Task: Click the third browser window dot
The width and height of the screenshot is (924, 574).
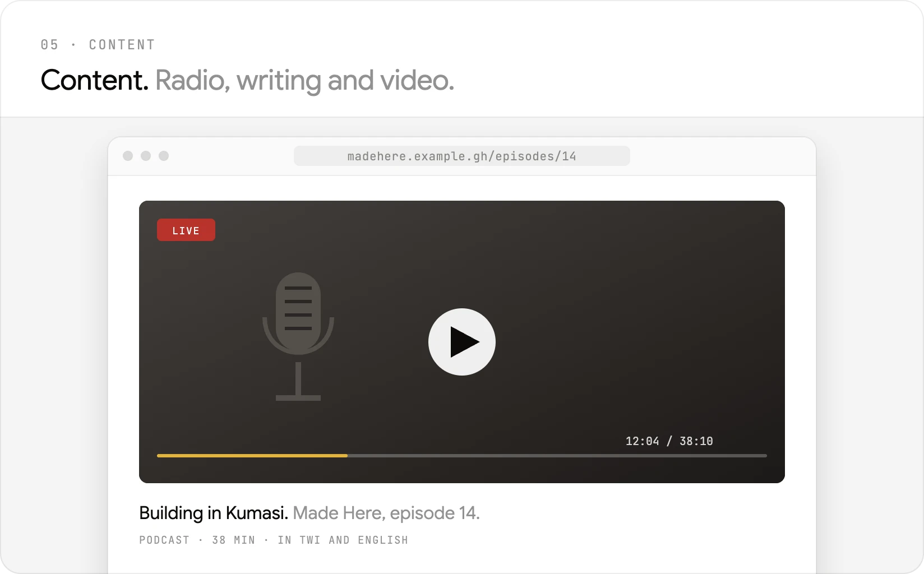Action: point(164,156)
